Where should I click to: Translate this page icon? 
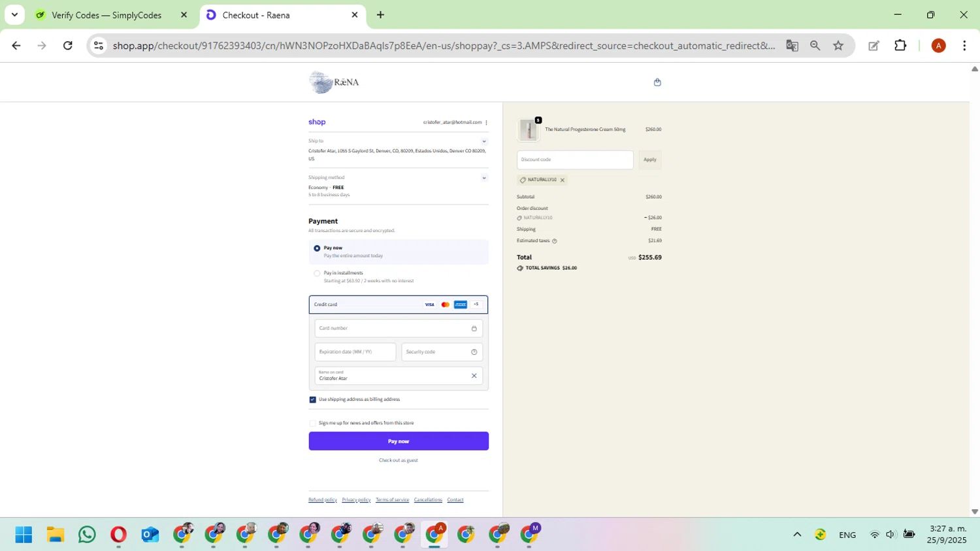792,46
